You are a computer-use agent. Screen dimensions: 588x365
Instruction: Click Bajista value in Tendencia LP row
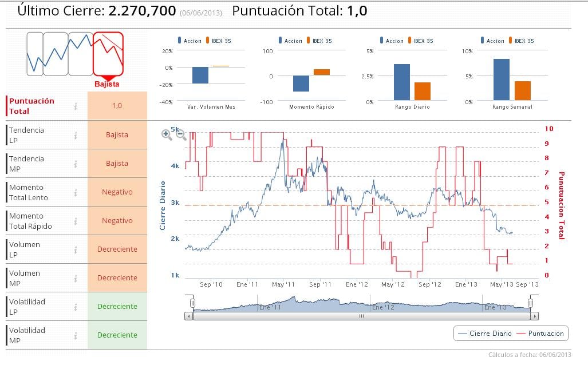(117, 135)
